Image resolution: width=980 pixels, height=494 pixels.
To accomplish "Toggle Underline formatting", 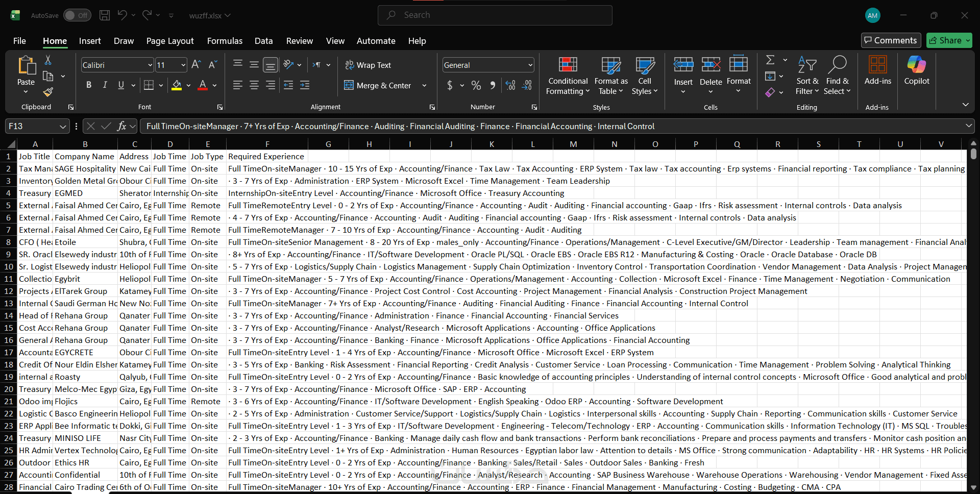I will 121,85.
